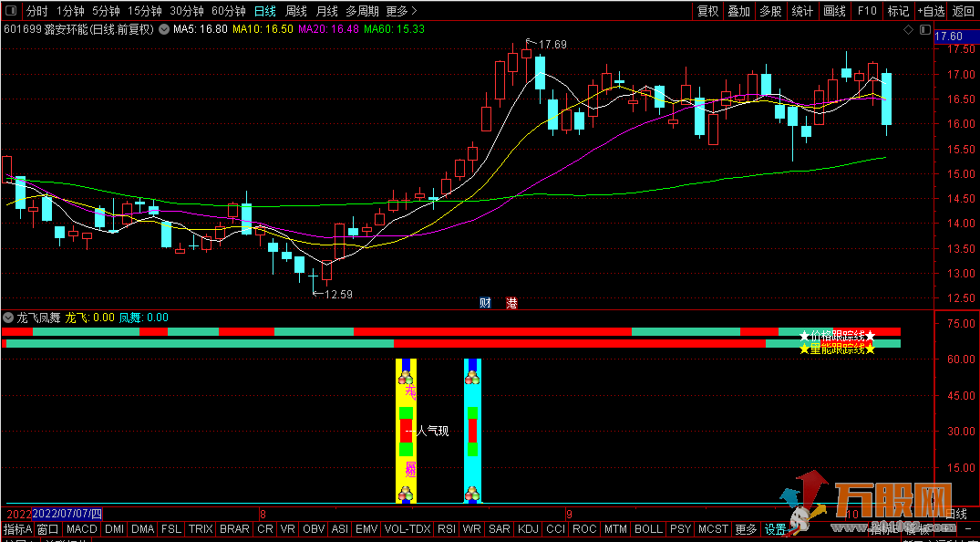Image resolution: width=980 pixels, height=542 pixels.
Task: Click the 港 marker icon
Action: 511,304
